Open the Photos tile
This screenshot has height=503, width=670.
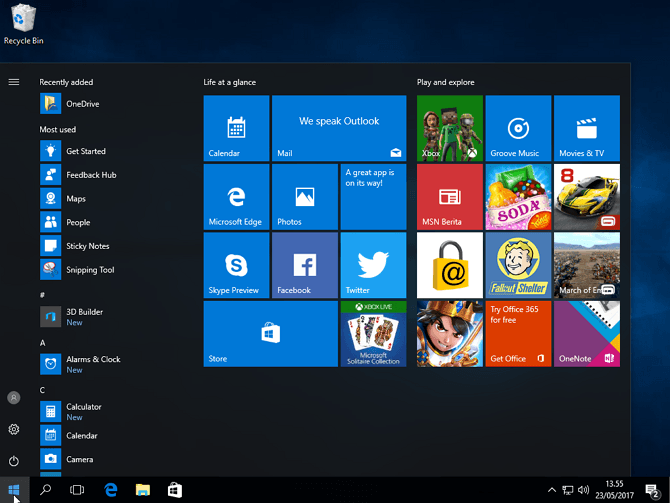click(305, 197)
